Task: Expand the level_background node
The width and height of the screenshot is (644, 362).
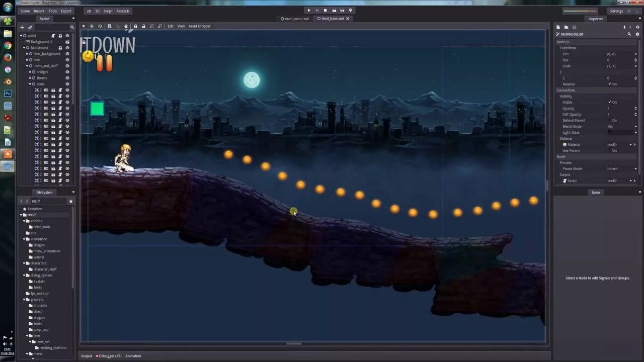Action: click(x=27, y=54)
